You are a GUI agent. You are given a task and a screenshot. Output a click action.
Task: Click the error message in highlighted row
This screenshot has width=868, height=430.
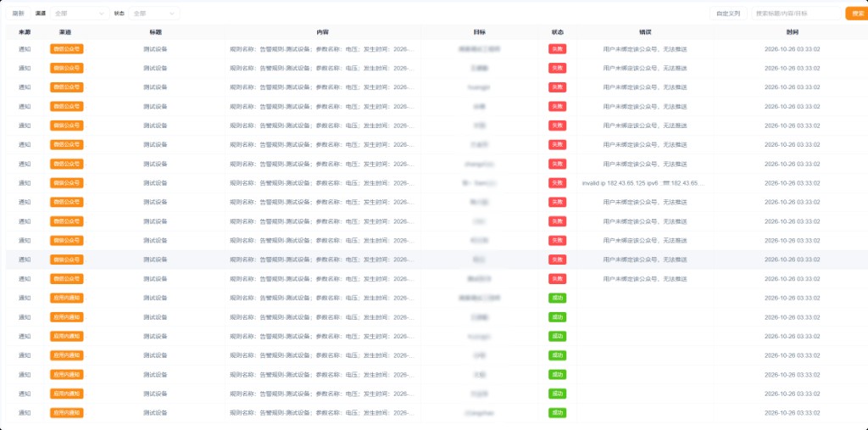(645, 260)
